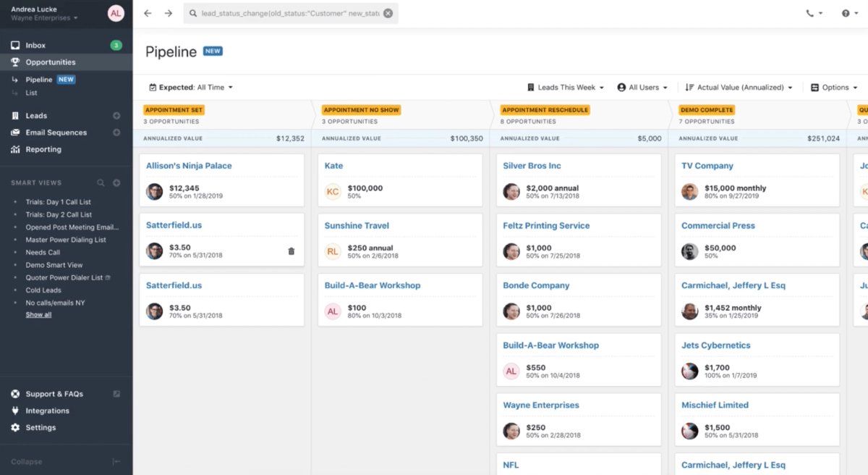Screen dimensions: 868x475
Task: Open Support & FAQs
Action: [x=54, y=394]
